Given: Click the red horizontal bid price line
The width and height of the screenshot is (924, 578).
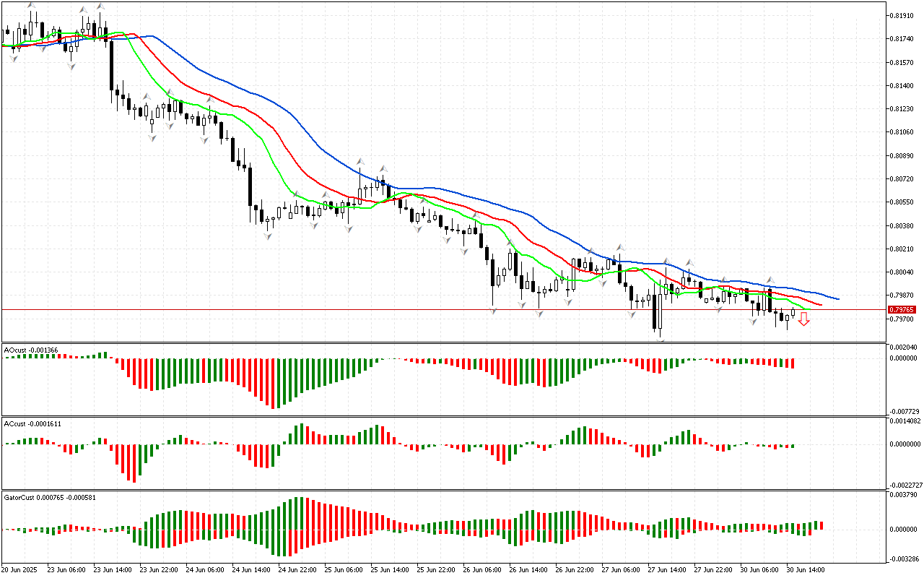Looking at the screenshot, I should [x=433, y=309].
